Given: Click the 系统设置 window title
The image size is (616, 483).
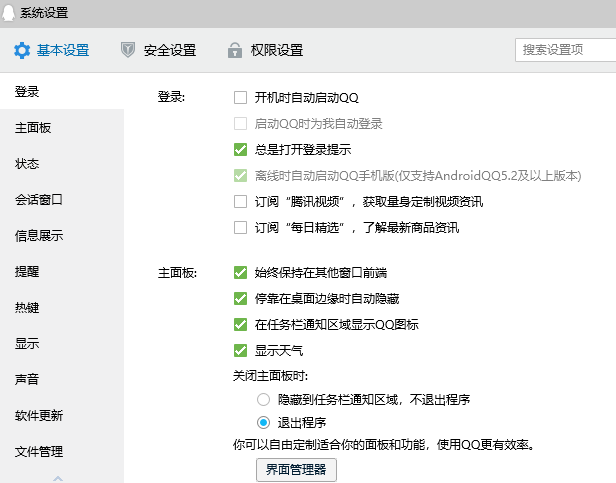Looking at the screenshot, I should [44, 13].
